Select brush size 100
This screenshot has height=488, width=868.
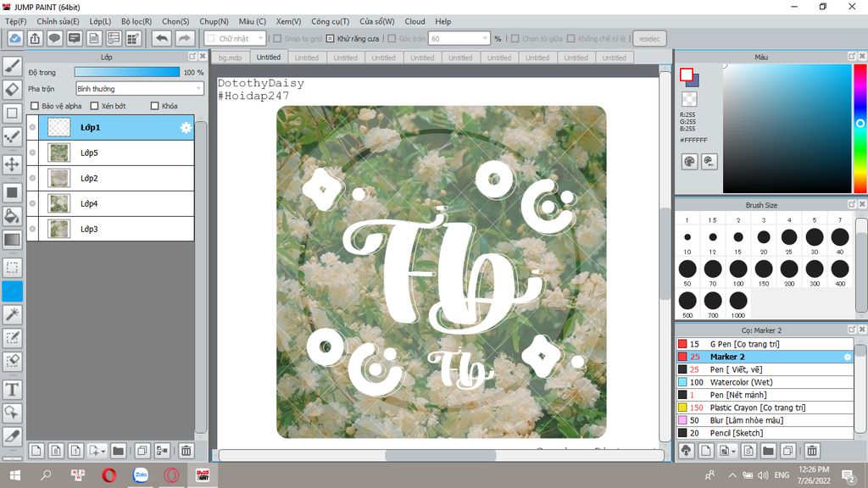tap(738, 272)
